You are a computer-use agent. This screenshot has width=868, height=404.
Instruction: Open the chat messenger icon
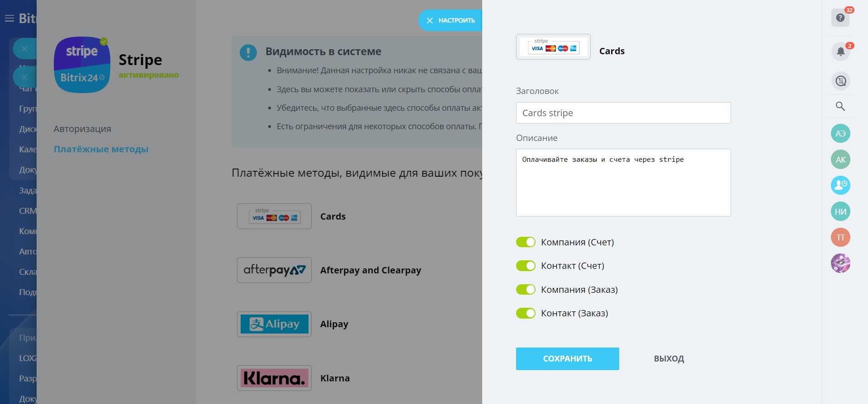(x=840, y=81)
